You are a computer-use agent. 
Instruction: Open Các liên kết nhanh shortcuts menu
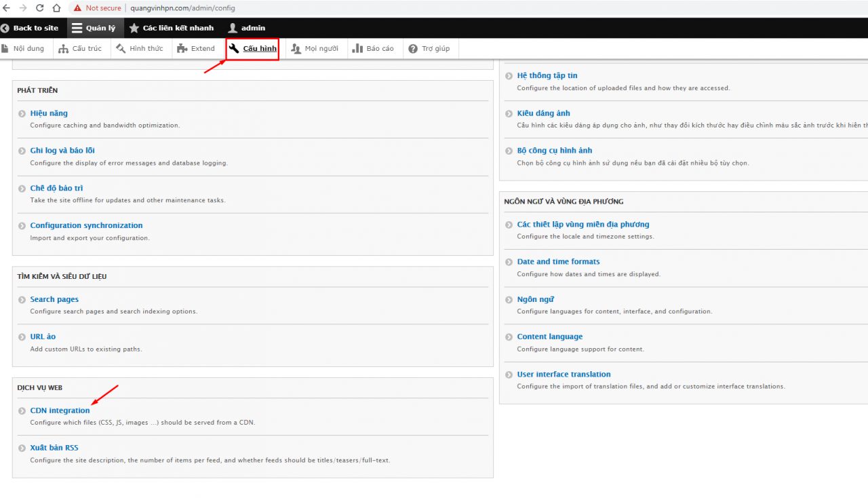171,28
